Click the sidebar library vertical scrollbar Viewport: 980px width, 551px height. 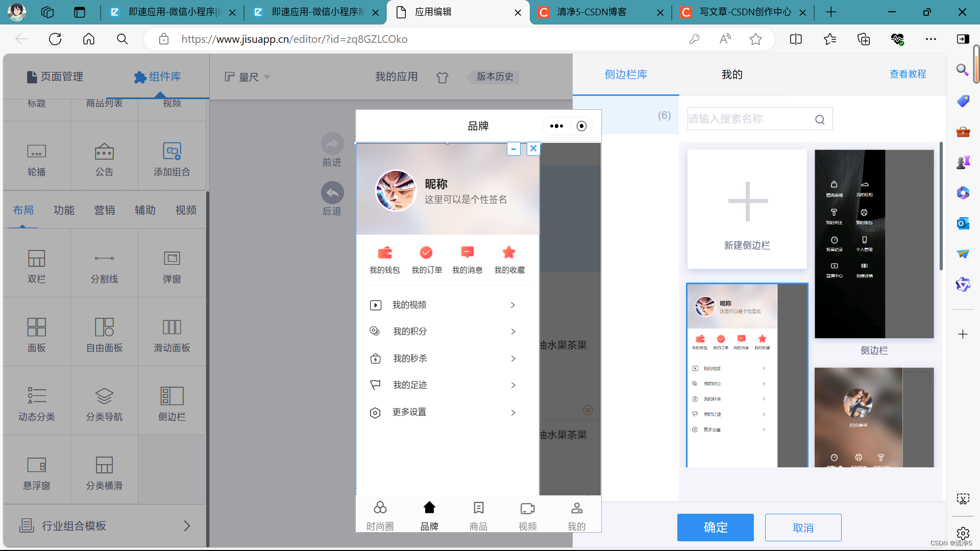(x=941, y=207)
